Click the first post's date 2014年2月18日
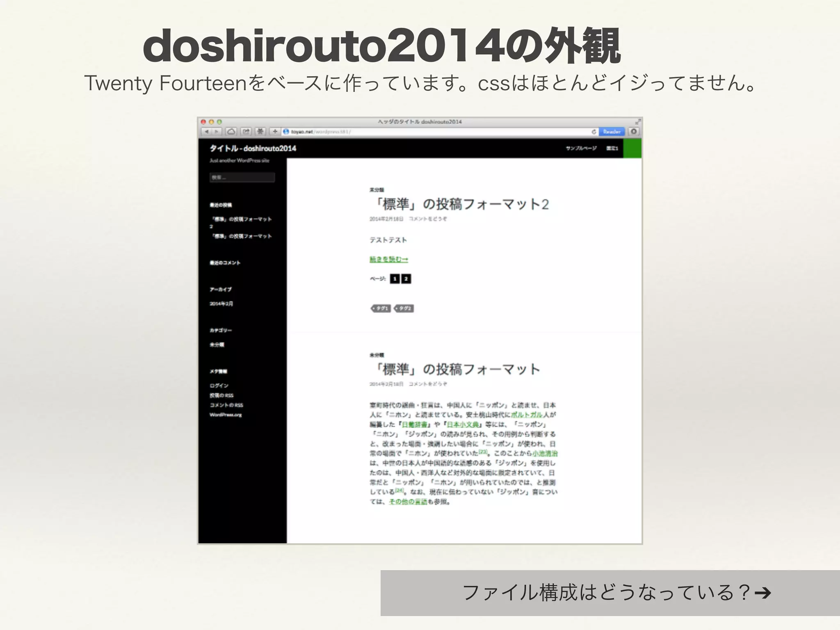 (x=386, y=219)
